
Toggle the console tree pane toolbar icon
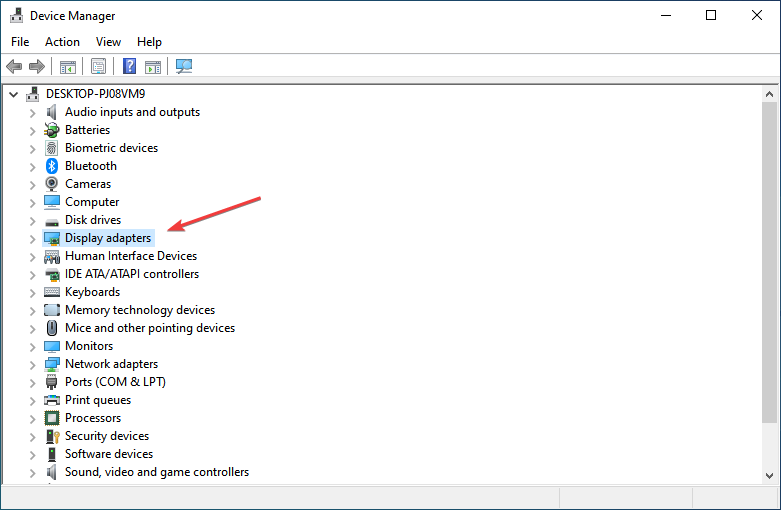click(x=68, y=66)
